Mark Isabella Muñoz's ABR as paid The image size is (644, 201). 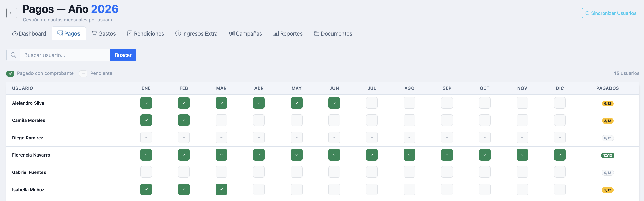click(259, 189)
